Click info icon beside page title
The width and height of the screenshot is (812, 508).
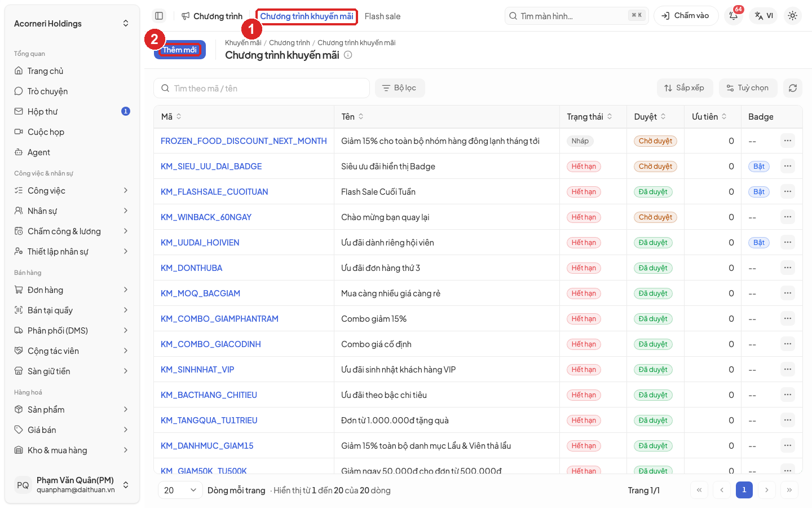(x=348, y=55)
